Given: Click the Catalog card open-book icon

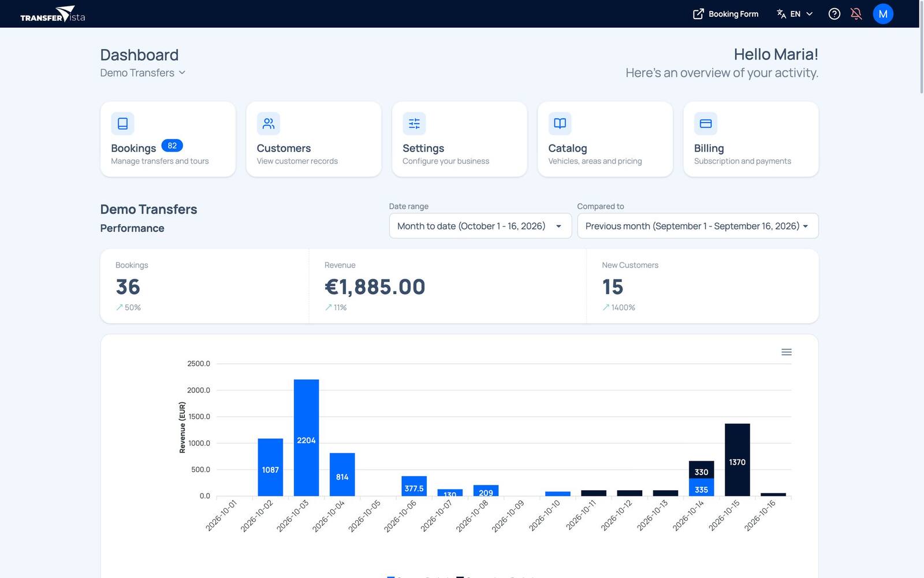Looking at the screenshot, I should tap(560, 124).
